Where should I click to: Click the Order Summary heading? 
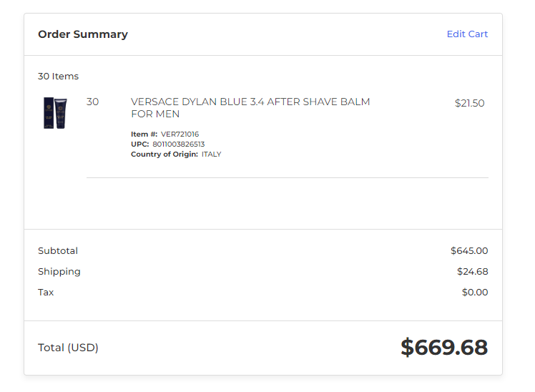click(x=83, y=34)
